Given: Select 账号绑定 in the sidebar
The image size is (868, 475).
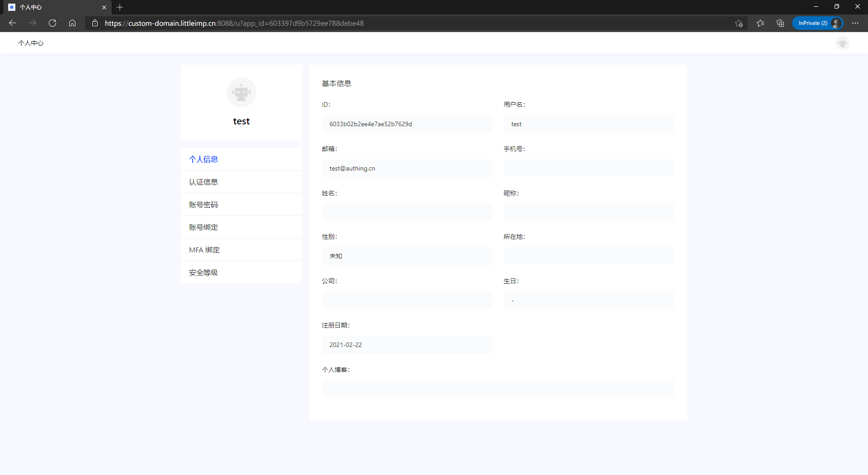Looking at the screenshot, I should (203, 227).
